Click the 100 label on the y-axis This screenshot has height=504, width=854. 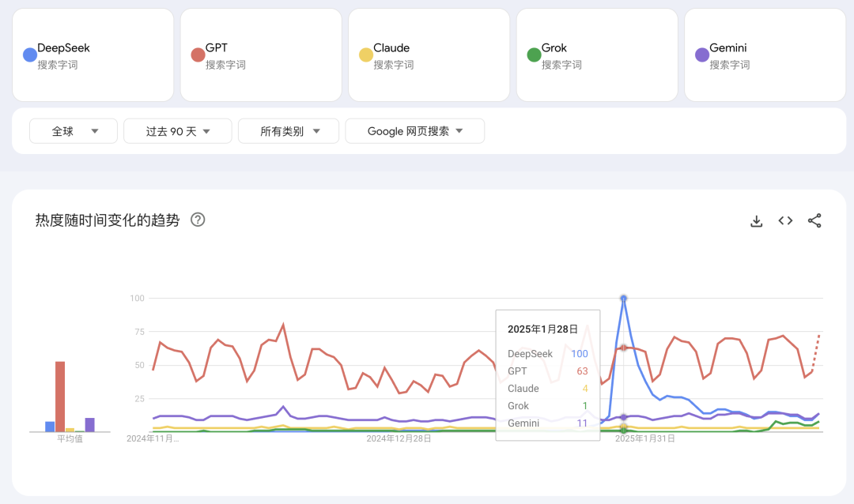138,299
